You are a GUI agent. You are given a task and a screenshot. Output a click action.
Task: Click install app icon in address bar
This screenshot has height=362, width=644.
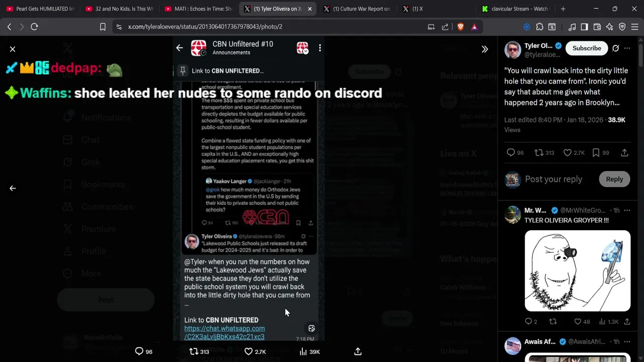click(x=431, y=27)
